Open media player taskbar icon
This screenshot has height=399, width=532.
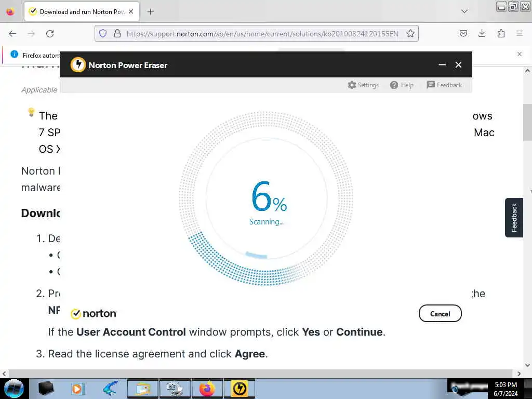click(78, 389)
